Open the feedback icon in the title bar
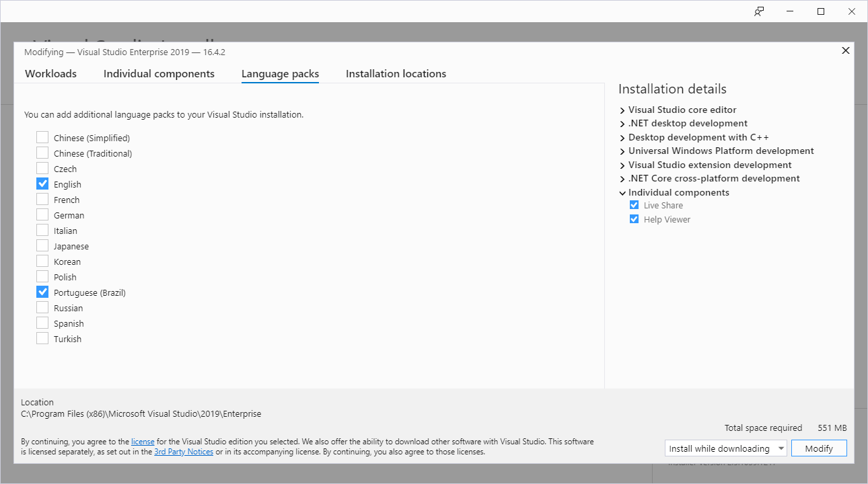Viewport: 868px width, 484px height. pos(759,11)
